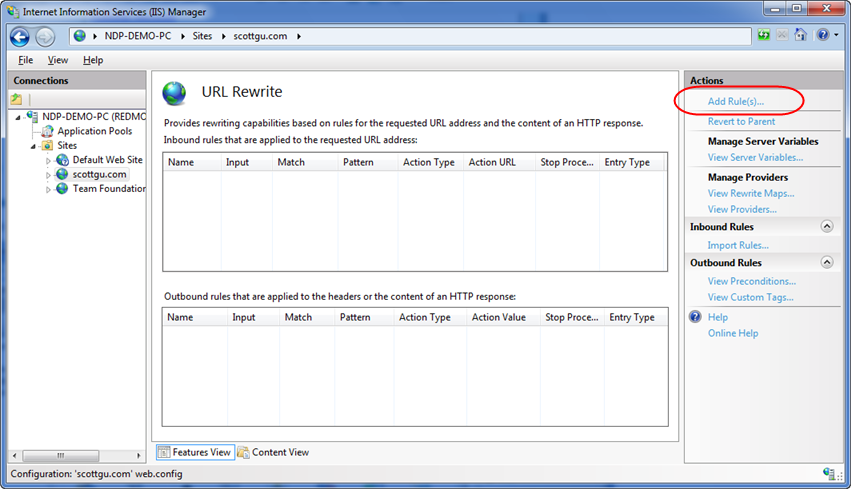Collapse the Sites tree node
Screen dimensions: 851x489
pyautogui.click(x=33, y=147)
